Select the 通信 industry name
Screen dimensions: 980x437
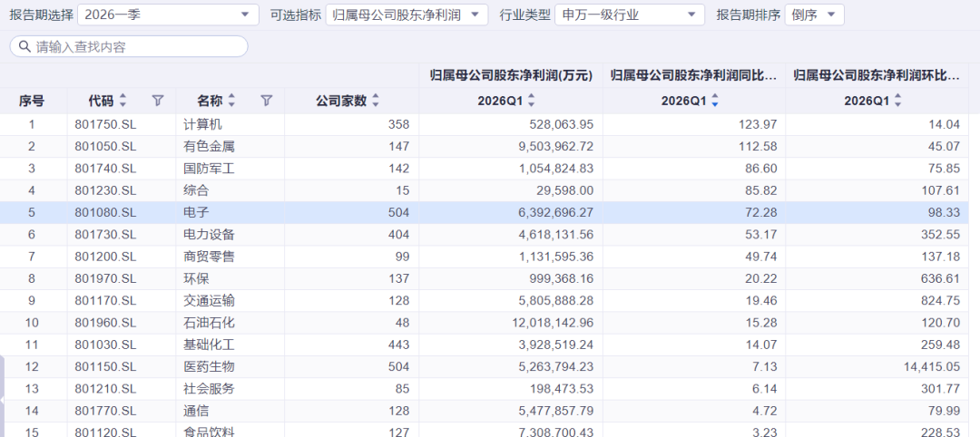coord(196,411)
